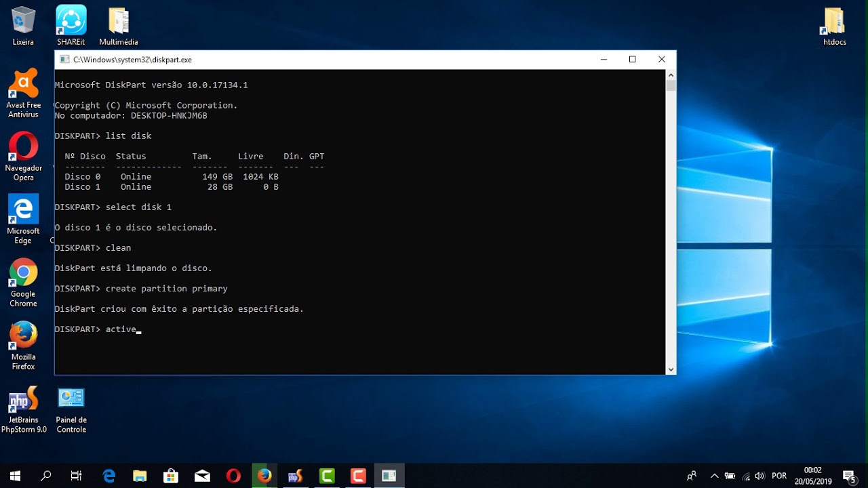Open Painel de Controle desktop icon
This screenshot has height=488, width=868.
point(71,409)
